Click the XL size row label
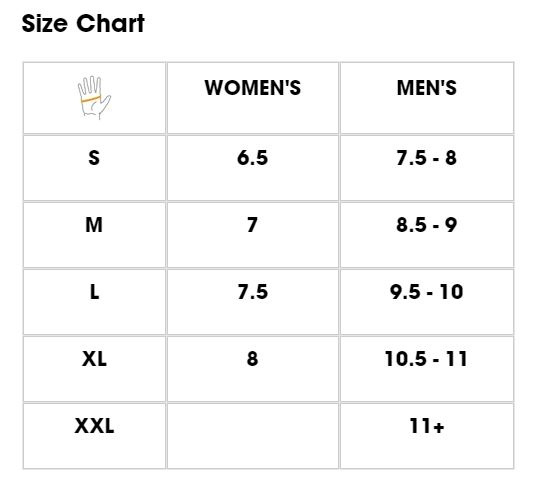Viewport: 534px width, 481px height. pyautogui.click(x=94, y=359)
